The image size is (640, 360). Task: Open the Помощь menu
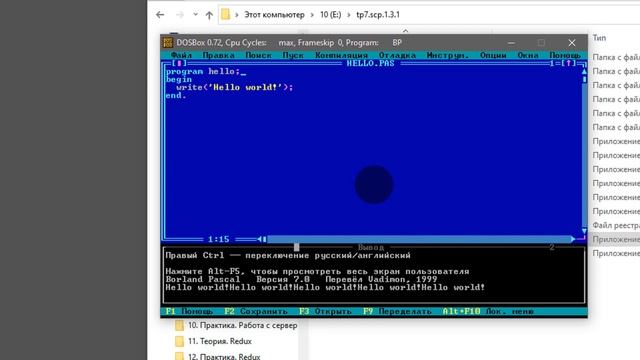(565, 55)
